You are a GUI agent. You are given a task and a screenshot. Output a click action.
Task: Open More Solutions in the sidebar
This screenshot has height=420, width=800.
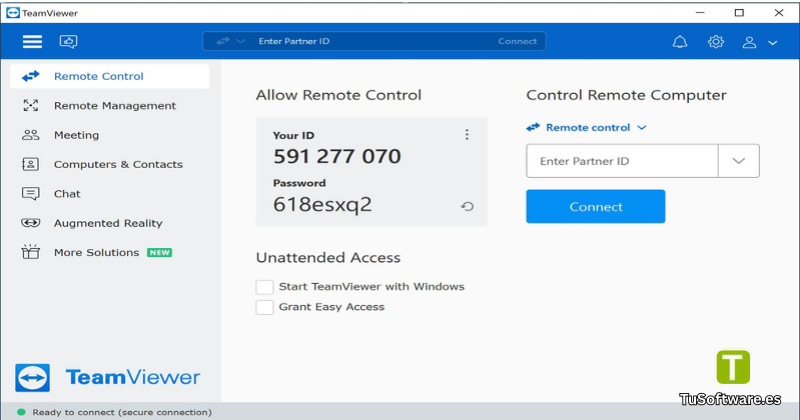click(x=110, y=253)
